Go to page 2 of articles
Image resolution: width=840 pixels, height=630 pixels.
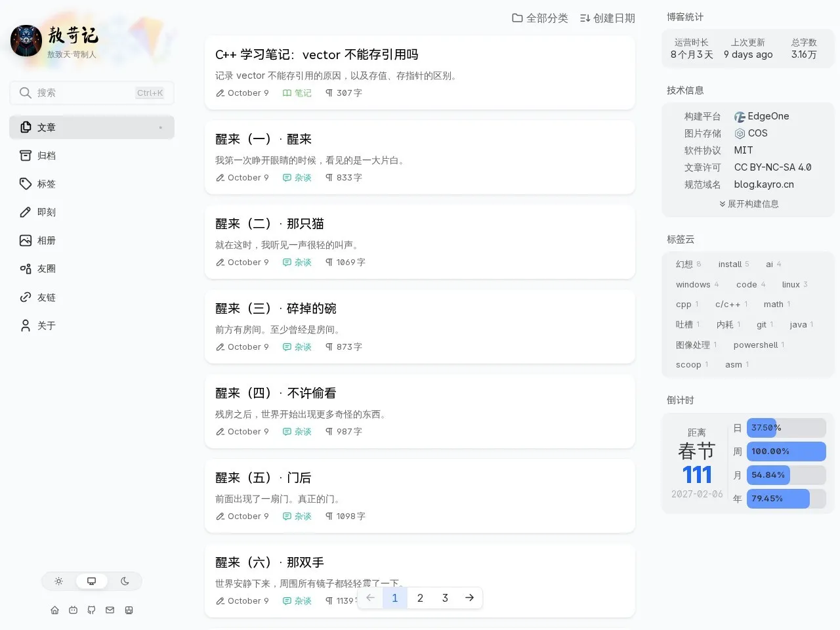(x=420, y=598)
